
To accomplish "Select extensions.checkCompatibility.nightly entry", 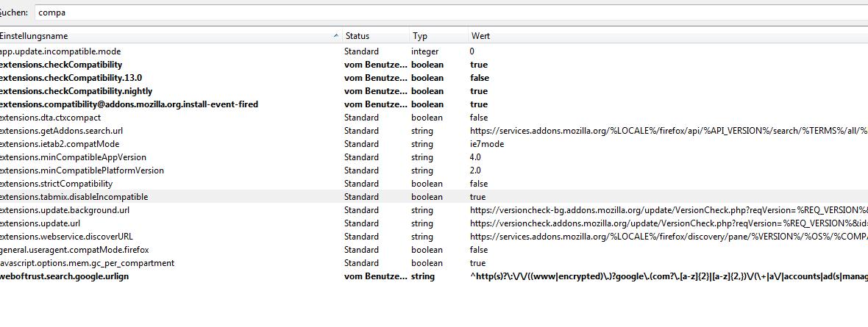I will 76,91.
